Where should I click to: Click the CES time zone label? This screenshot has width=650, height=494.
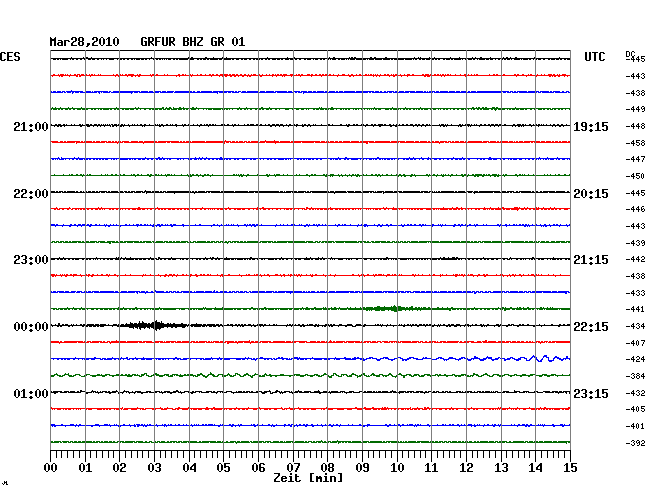tap(10, 57)
